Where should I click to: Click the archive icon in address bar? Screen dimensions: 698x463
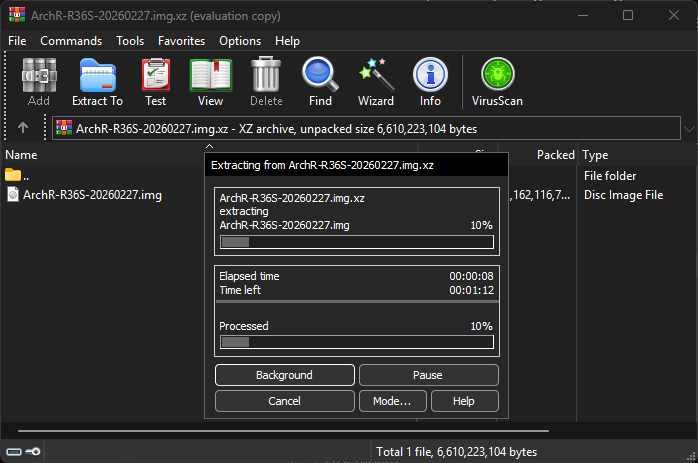click(64, 128)
